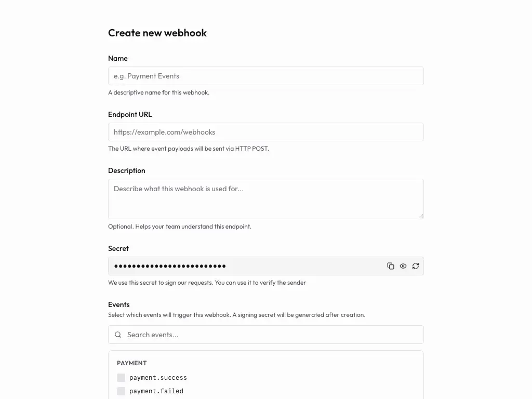532x399 pixels.
Task: Show the secret using the eye toggle
Action: pyautogui.click(x=403, y=265)
